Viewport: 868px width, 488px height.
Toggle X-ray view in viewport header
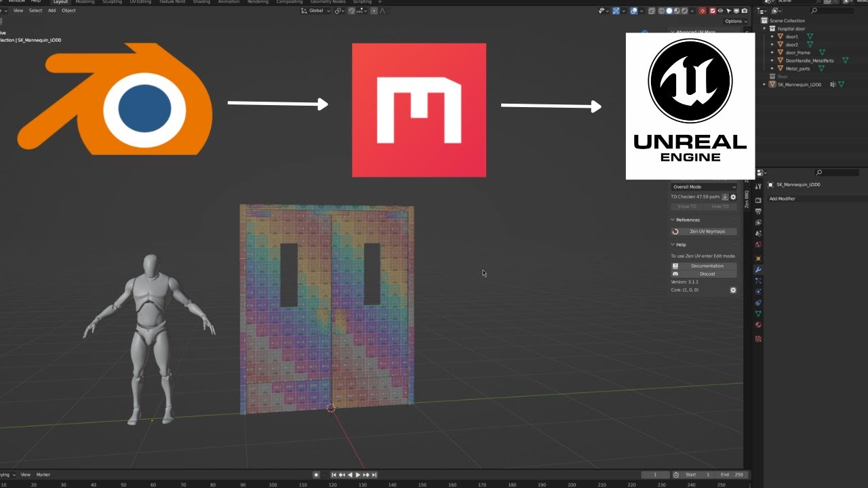(x=652, y=11)
